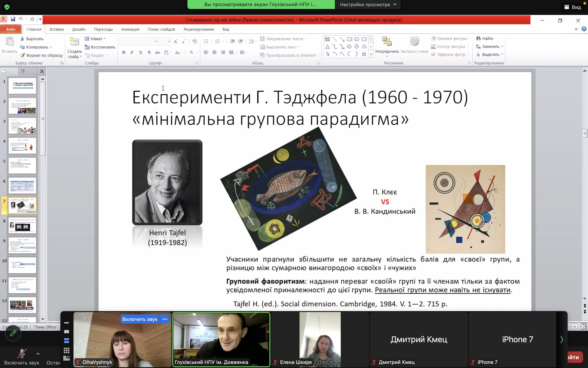This screenshot has height=368, width=588.
Task: Select the right arrow shape in gallery
Action: 349,47
